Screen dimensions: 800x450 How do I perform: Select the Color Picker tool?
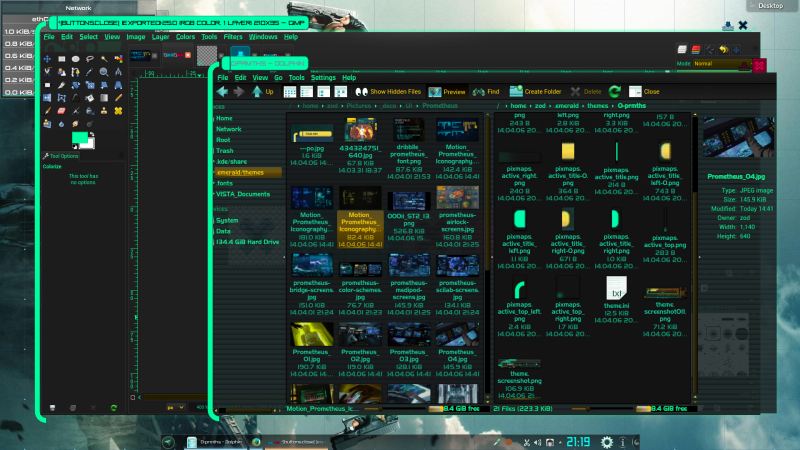click(x=90, y=72)
